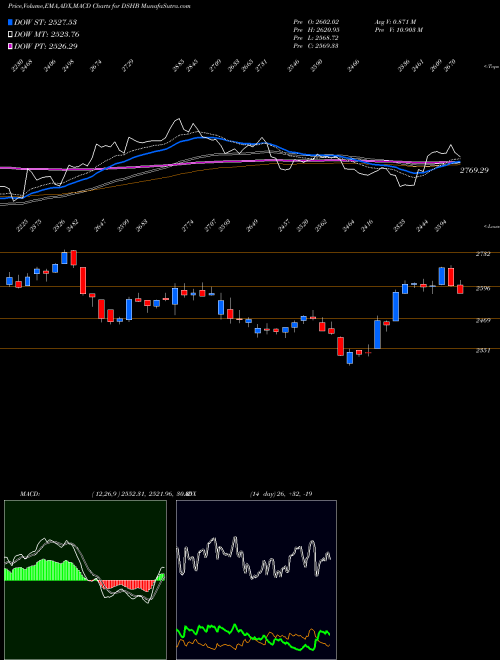Click the chart title mentioning DSHB MunafaSutra.com

tap(99, 6)
